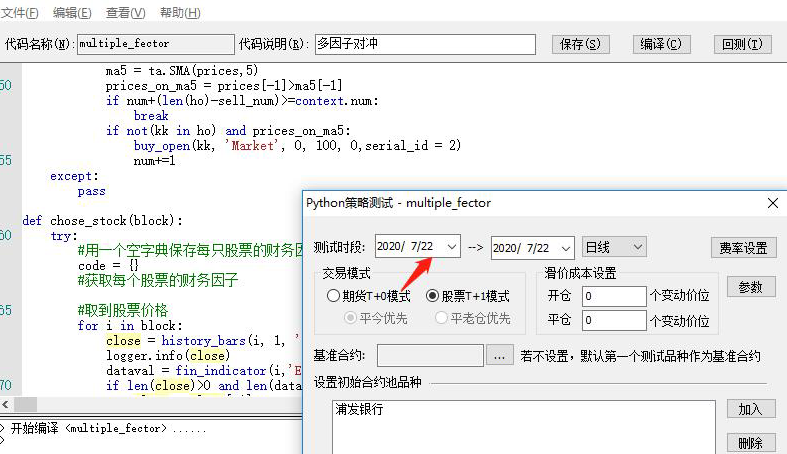Click the code line 'code = {}'
The image size is (787, 454).
[x=108, y=265]
